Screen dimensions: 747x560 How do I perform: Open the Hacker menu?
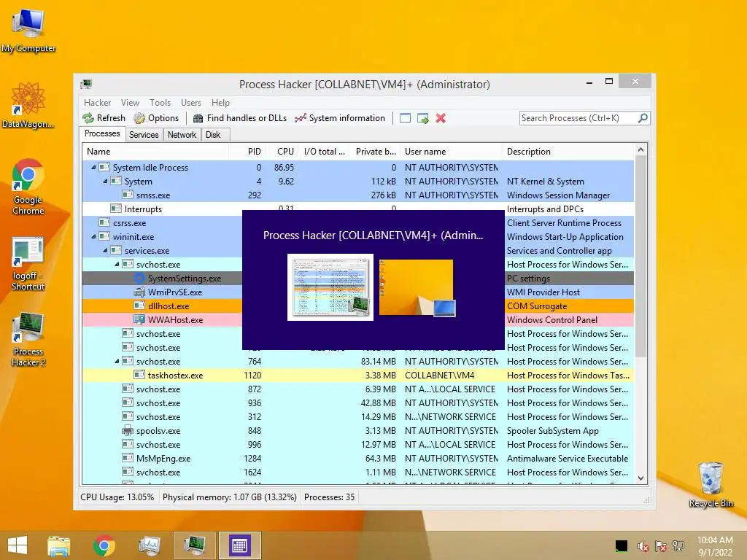coord(97,103)
